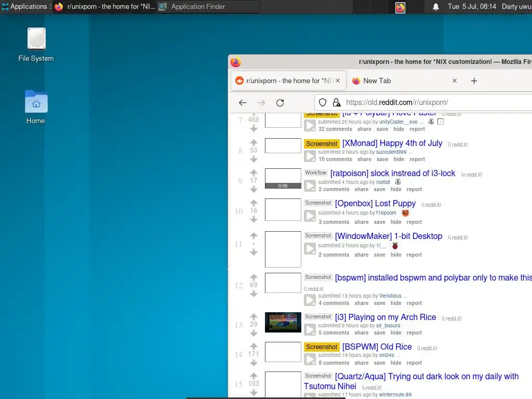This screenshot has height=399, width=532.
Task: Open 10 comments on the XMonad post
Action: point(335,159)
